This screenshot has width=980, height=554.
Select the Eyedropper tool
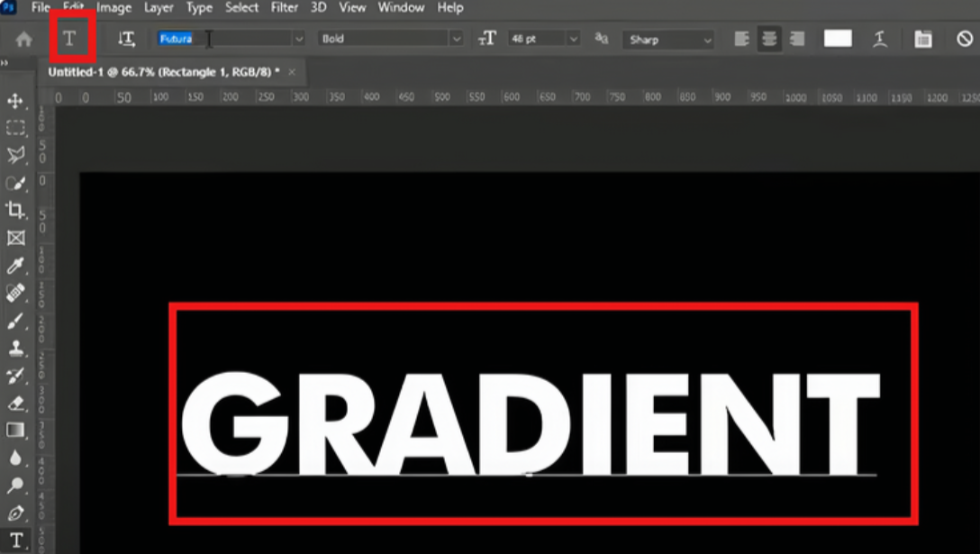pos(15,265)
